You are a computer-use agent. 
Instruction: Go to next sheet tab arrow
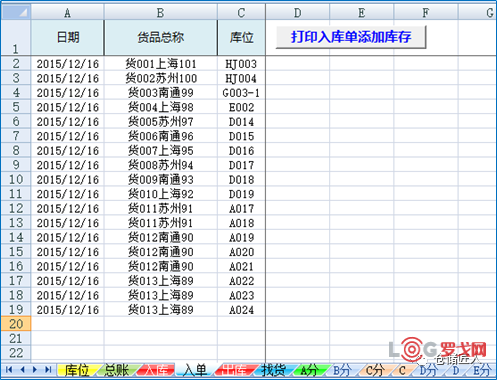pyautogui.click(x=35, y=369)
